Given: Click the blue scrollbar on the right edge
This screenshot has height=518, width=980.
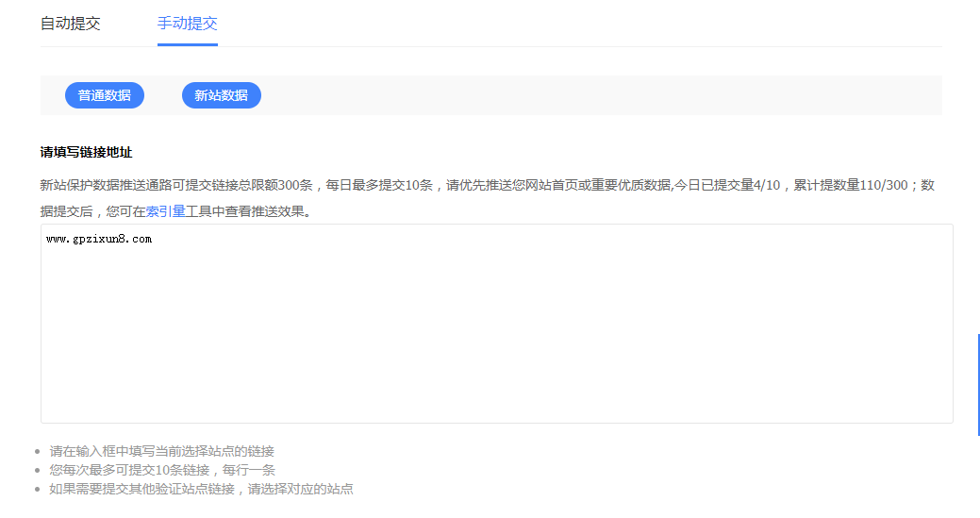Looking at the screenshot, I should (978, 384).
